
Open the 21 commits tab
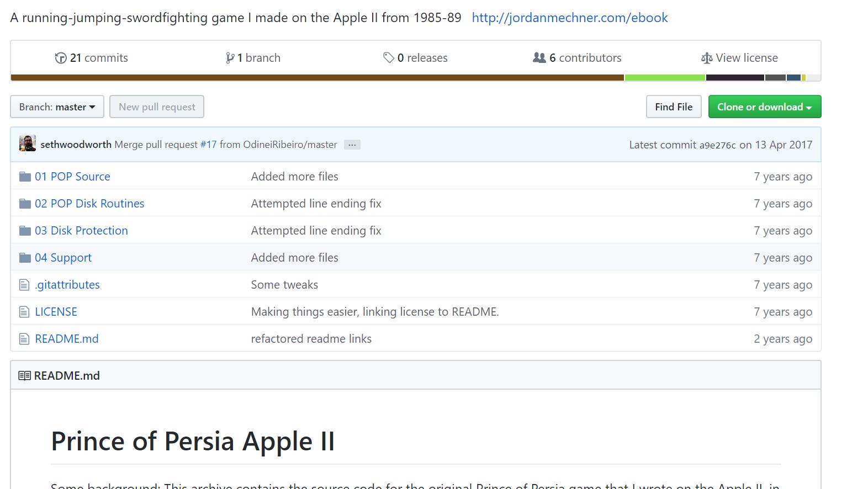click(x=91, y=58)
